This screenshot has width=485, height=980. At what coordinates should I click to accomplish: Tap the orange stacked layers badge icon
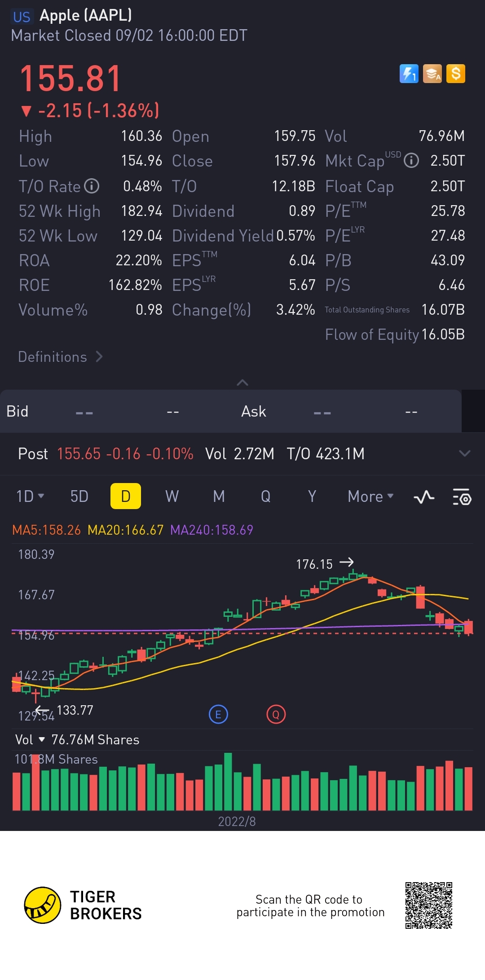(432, 74)
